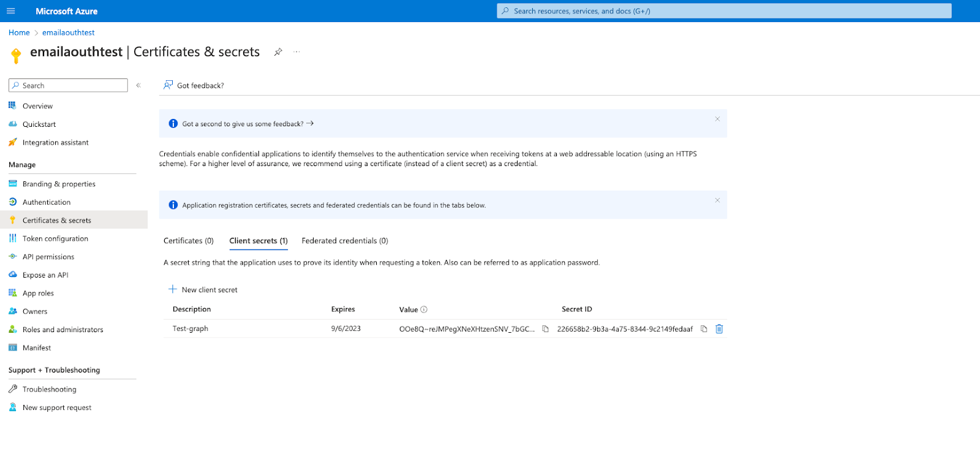Click the Authentication icon
Viewport: 980px width, 459px height.
click(x=12, y=202)
